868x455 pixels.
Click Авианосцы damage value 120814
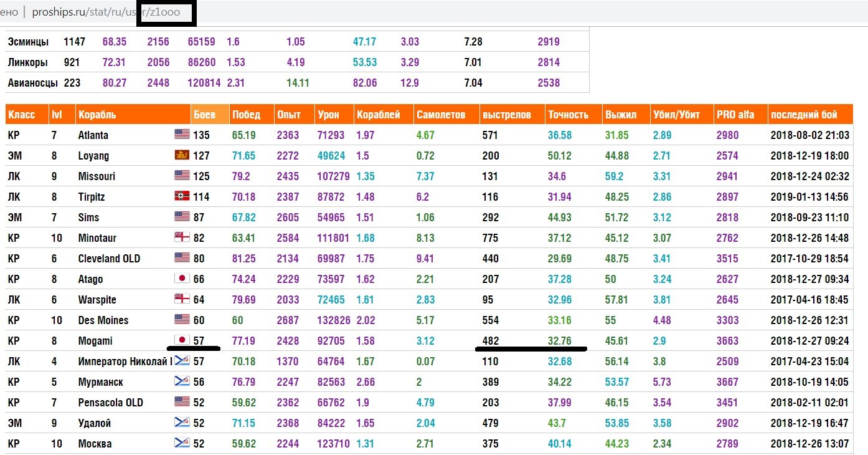coord(205,83)
